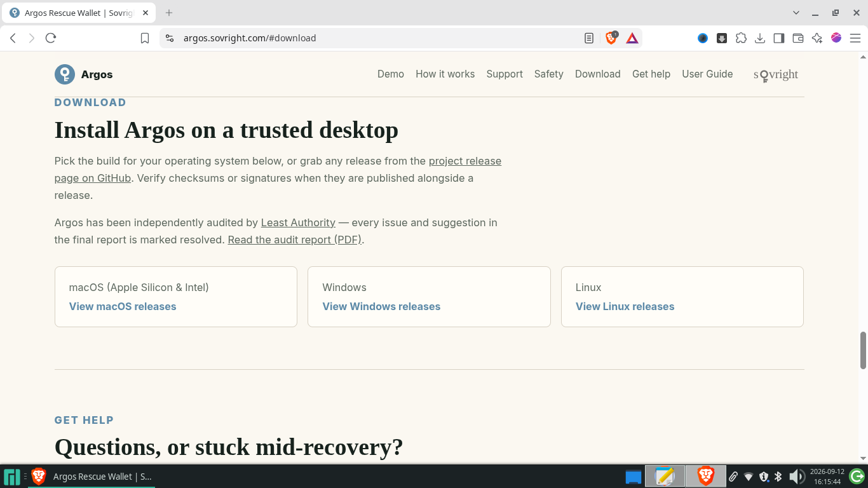The height and width of the screenshot is (488, 868).
Task: Open the Brave Rewards triangle icon
Action: [x=632, y=38]
